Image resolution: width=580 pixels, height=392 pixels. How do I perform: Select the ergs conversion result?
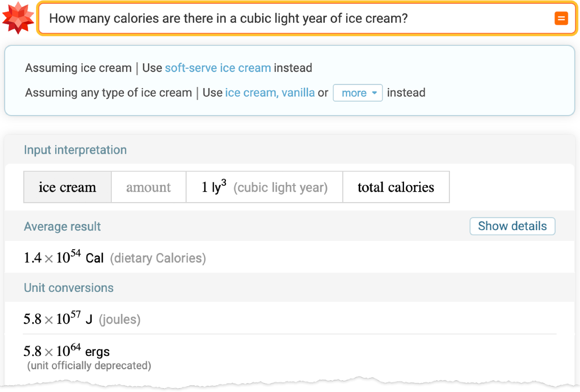(x=67, y=351)
